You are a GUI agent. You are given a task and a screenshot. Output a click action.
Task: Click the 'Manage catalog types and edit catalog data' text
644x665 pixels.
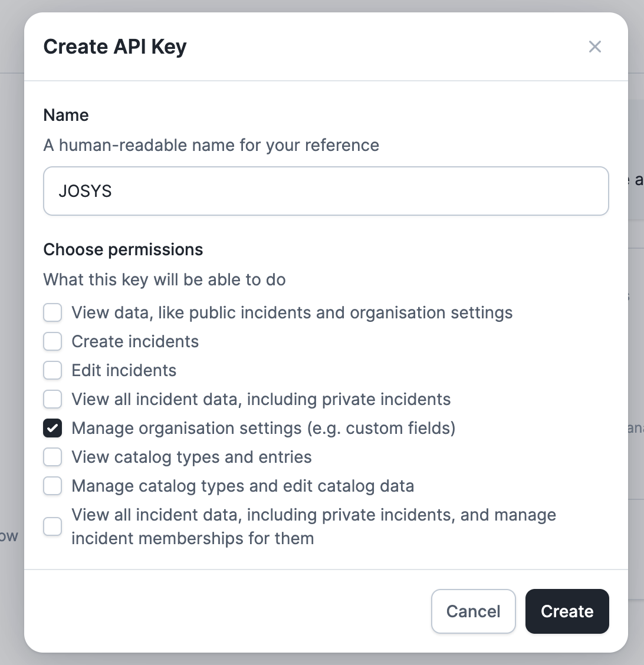pos(242,486)
